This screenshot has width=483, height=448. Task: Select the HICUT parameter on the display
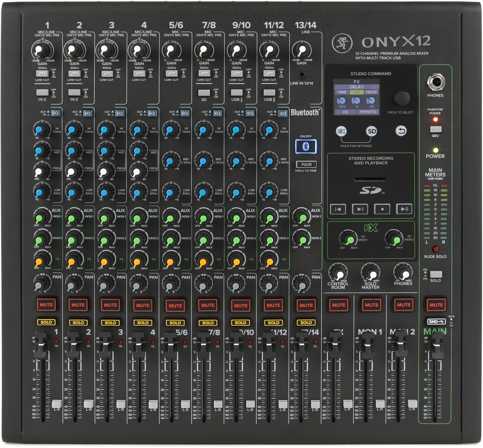point(371,92)
